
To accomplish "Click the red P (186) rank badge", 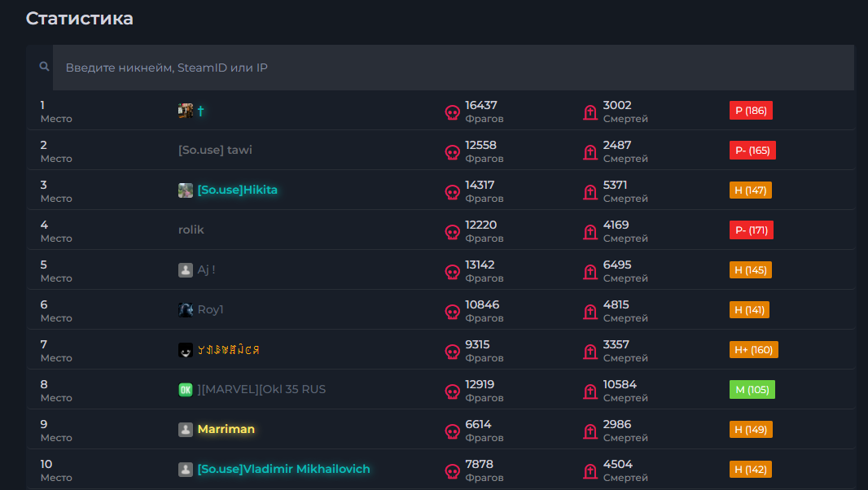I will point(751,111).
